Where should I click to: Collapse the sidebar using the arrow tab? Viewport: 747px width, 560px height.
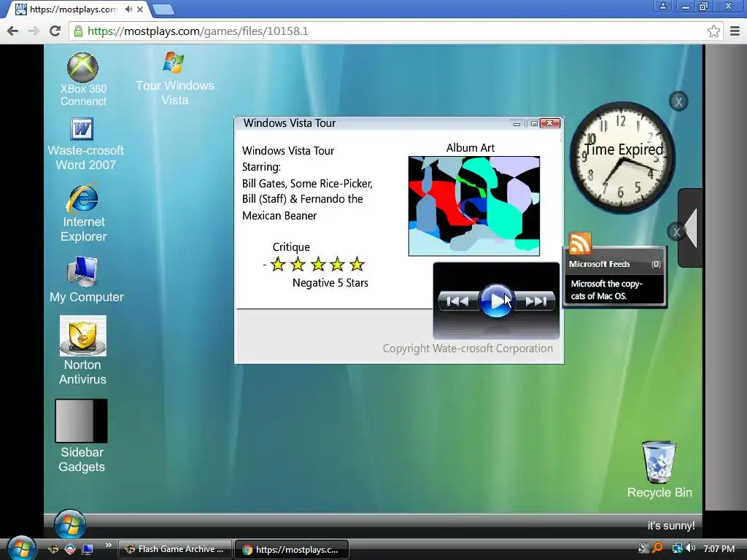691,227
